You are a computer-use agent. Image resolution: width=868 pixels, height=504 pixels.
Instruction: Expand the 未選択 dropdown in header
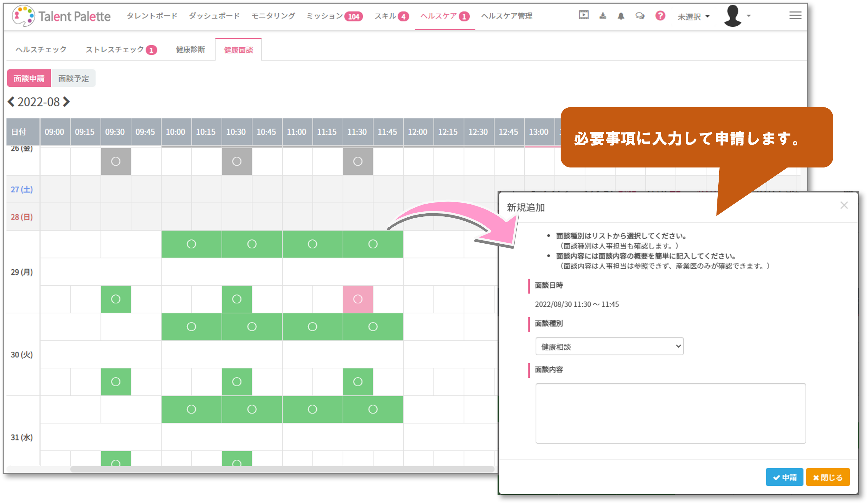point(693,16)
